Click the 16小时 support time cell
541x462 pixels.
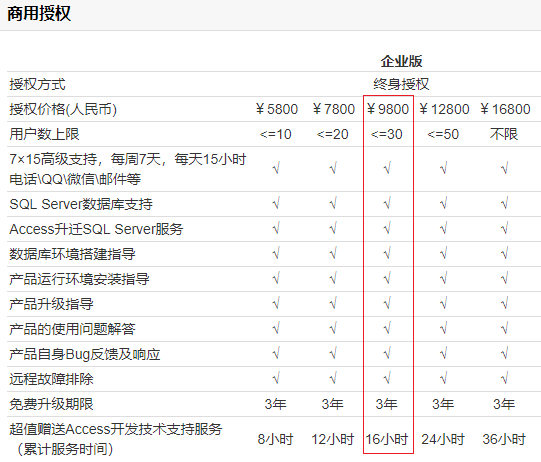[x=387, y=439]
